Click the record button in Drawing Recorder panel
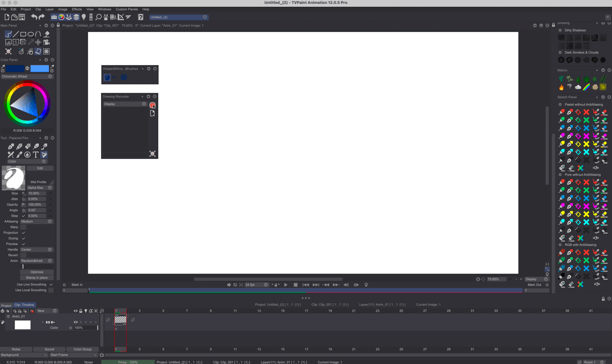 (x=152, y=105)
